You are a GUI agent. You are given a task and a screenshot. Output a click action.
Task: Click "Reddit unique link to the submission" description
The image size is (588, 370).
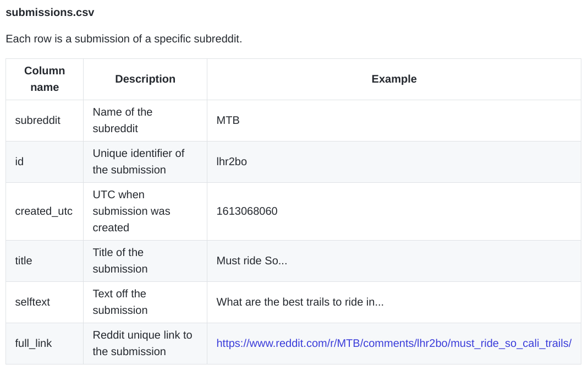(142, 343)
